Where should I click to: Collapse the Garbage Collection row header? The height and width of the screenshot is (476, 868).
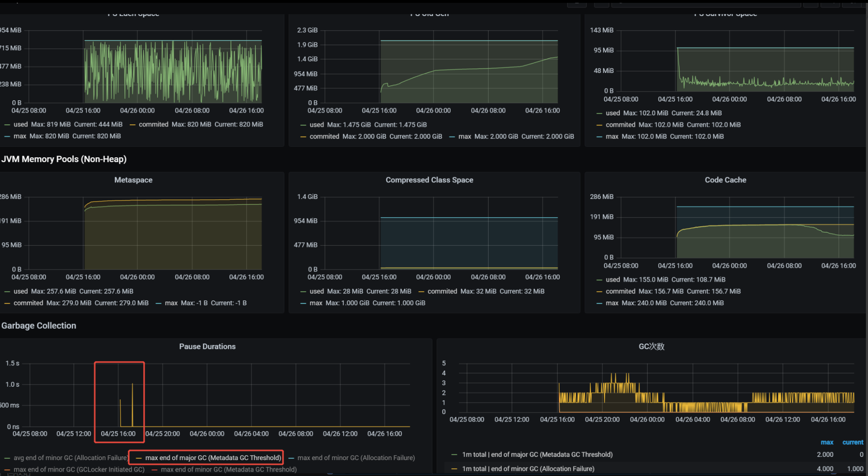tap(39, 326)
